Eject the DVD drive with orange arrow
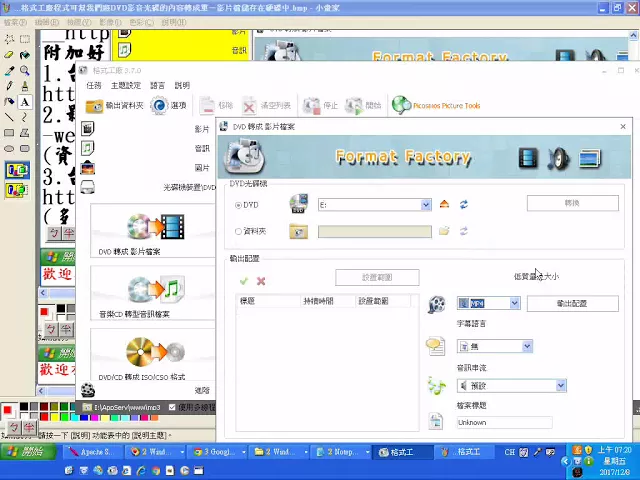Screen dimensions: 640x480 point(444,204)
